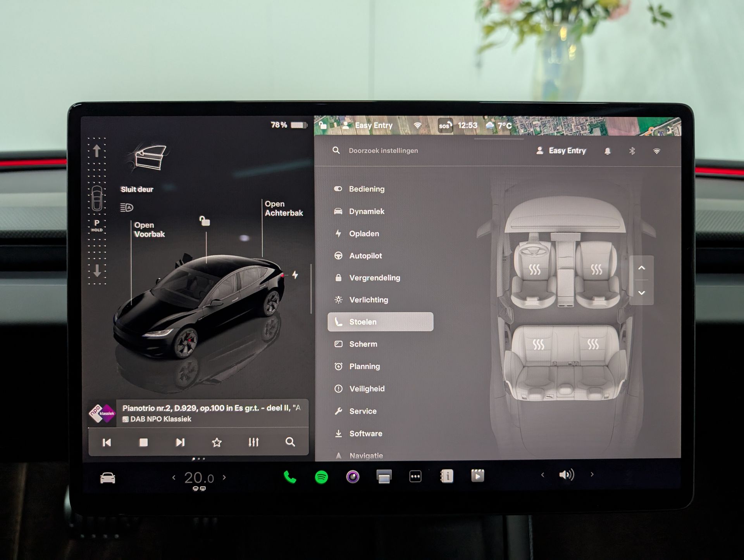Open the Autopilot settings menu

[x=365, y=256]
